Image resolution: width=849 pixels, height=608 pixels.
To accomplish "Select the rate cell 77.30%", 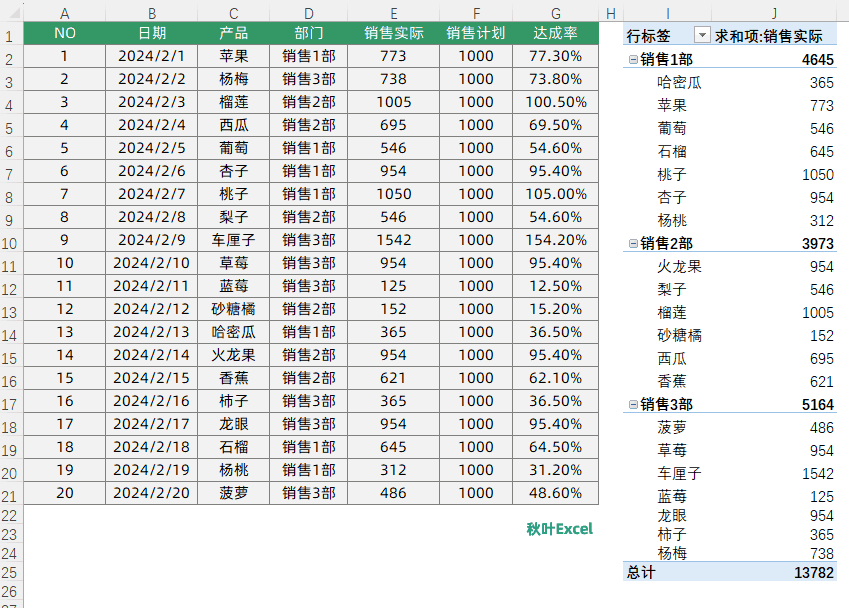I will pos(556,56).
